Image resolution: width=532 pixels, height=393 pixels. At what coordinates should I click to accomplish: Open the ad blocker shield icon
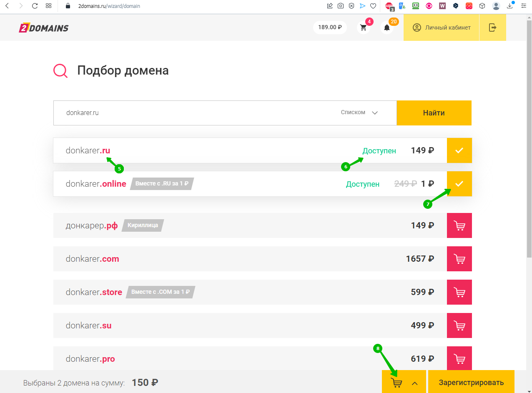351,6
